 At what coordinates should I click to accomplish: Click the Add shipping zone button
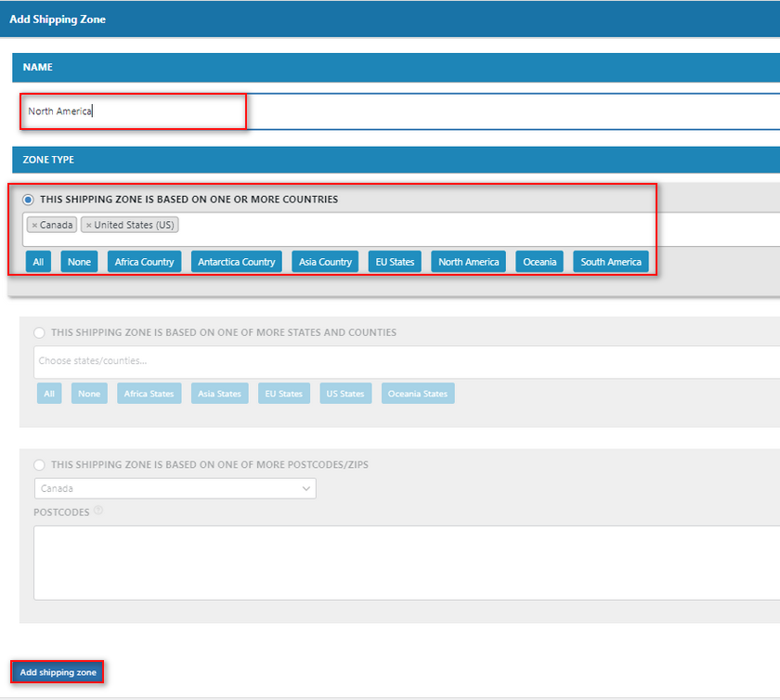(58, 672)
